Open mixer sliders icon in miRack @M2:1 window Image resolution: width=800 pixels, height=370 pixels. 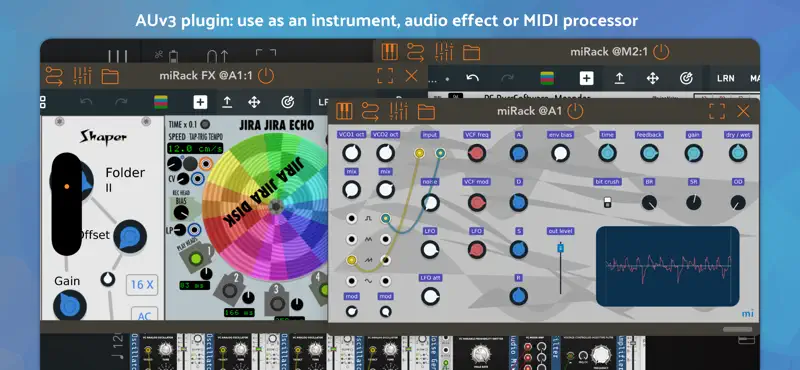point(444,52)
